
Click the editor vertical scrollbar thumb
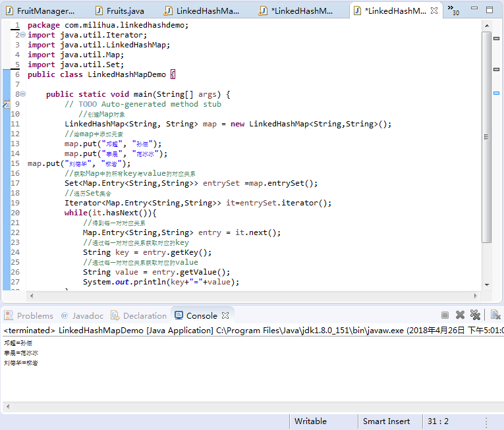click(487, 137)
